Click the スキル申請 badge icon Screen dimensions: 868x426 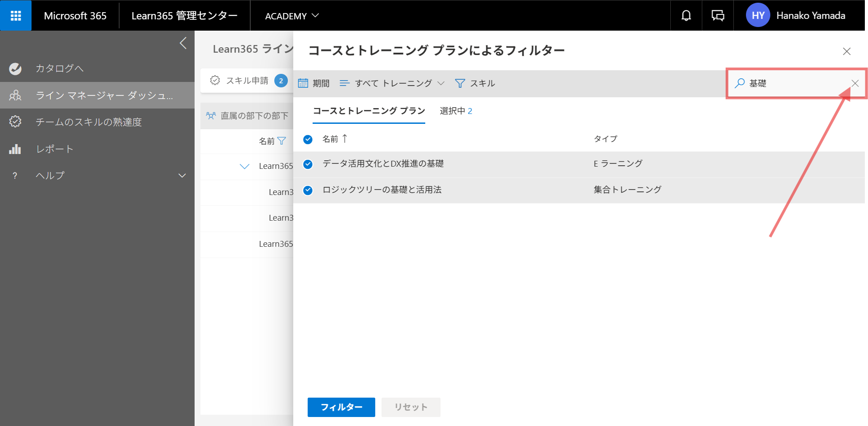tap(215, 80)
